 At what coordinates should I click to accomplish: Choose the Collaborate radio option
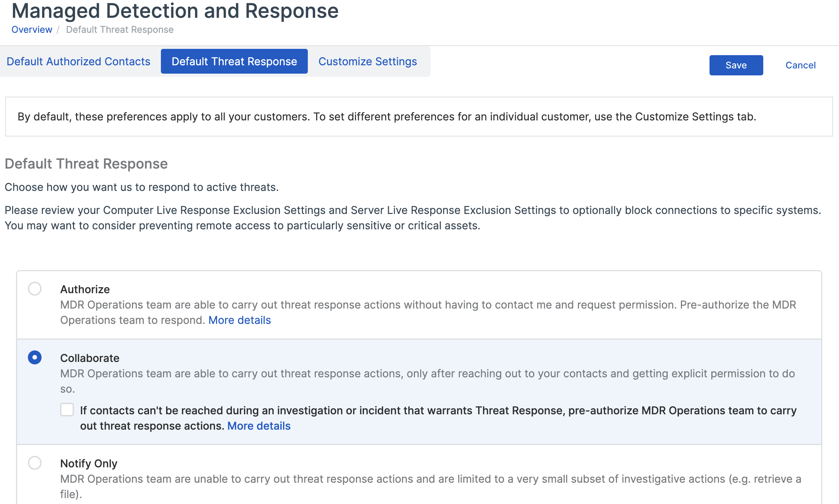[35, 357]
